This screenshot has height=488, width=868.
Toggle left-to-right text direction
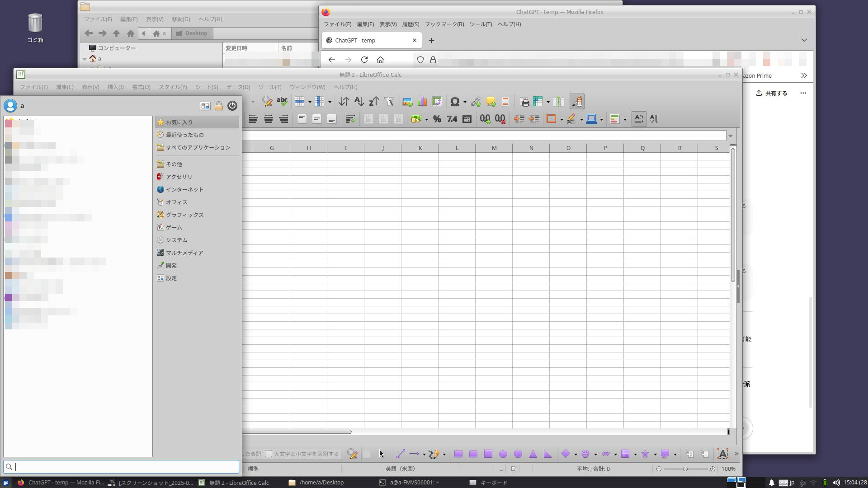coord(638,118)
